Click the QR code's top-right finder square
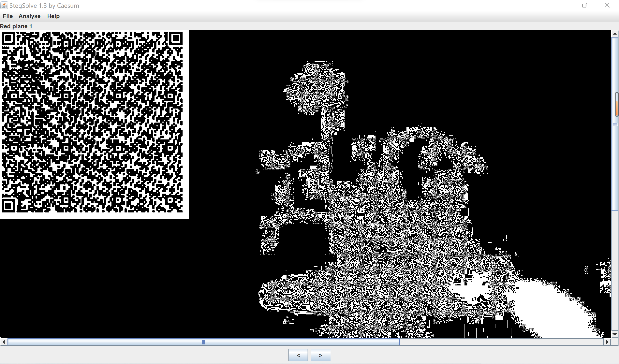The image size is (619, 364). click(176, 39)
